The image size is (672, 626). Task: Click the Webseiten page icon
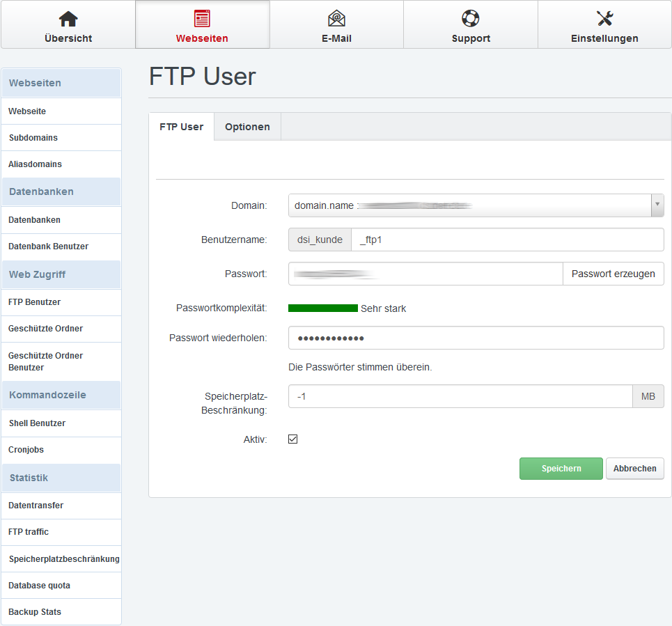[x=202, y=19]
